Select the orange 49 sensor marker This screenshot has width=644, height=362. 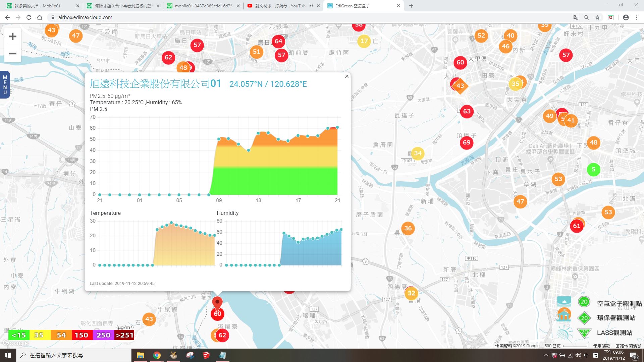point(549,116)
